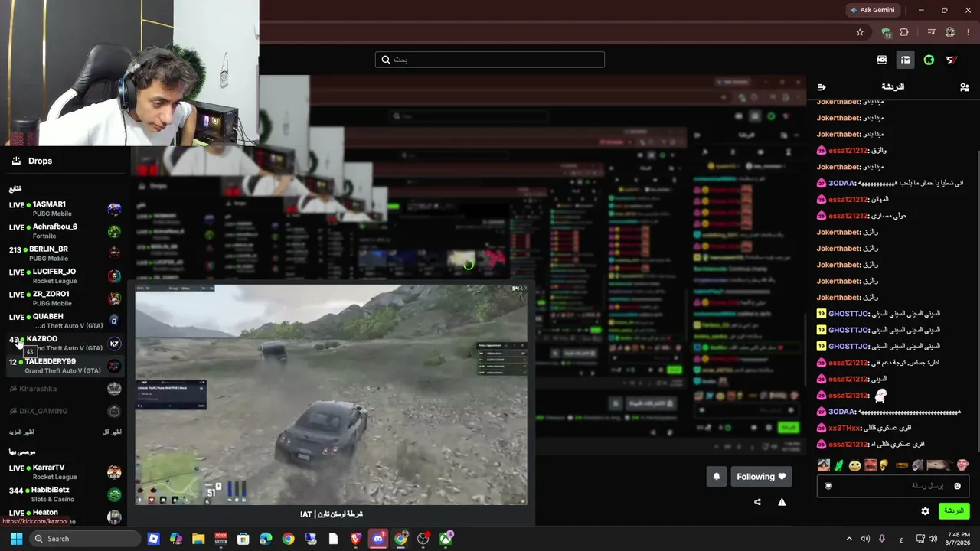Click the Windows taskbar Search box
Image resolution: width=980 pixels, height=551 pixels.
point(84,539)
